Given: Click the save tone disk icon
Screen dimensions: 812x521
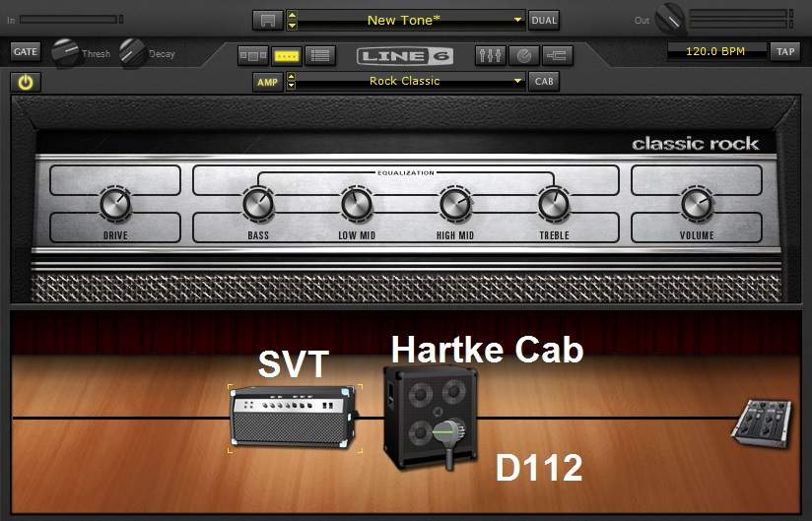Looking at the screenshot, I should click(268, 20).
